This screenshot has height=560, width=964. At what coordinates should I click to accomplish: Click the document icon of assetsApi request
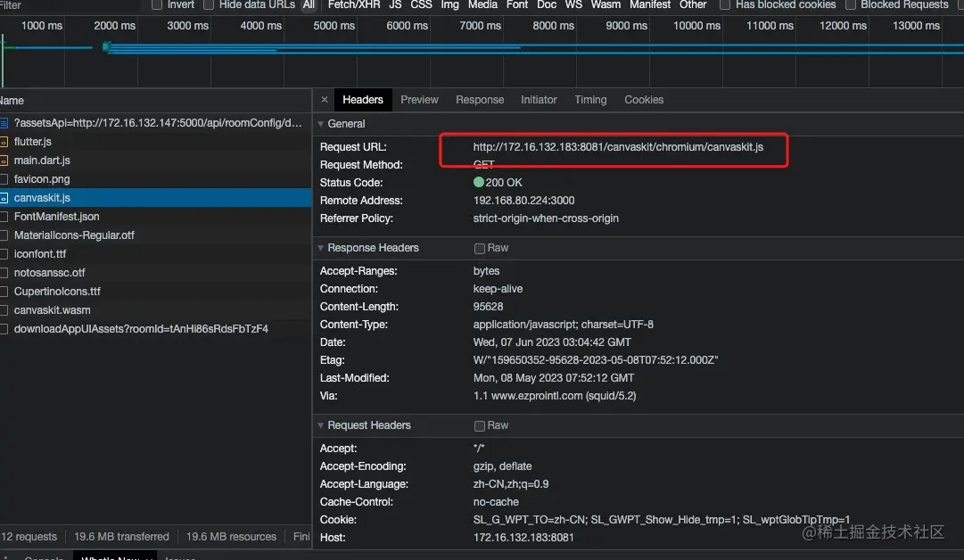(4, 123)
